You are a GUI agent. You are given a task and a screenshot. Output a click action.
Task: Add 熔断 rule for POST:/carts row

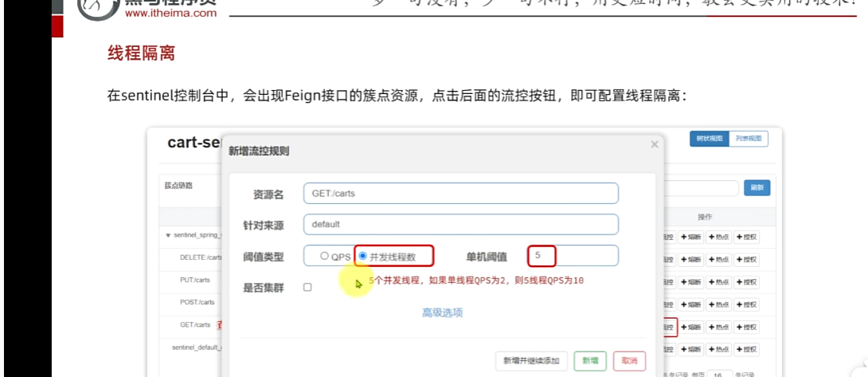click(691, 304)
